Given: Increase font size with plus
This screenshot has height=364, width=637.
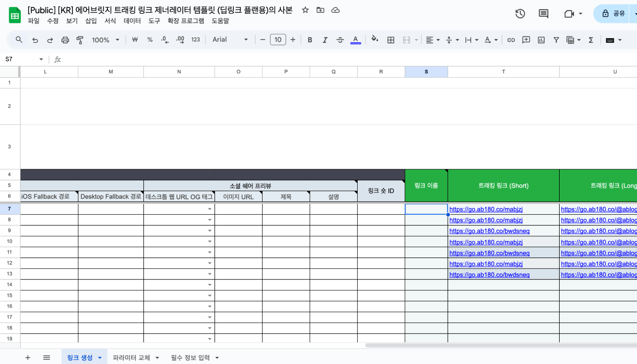Looking at the screenshot, I should (x=293, y=40).
